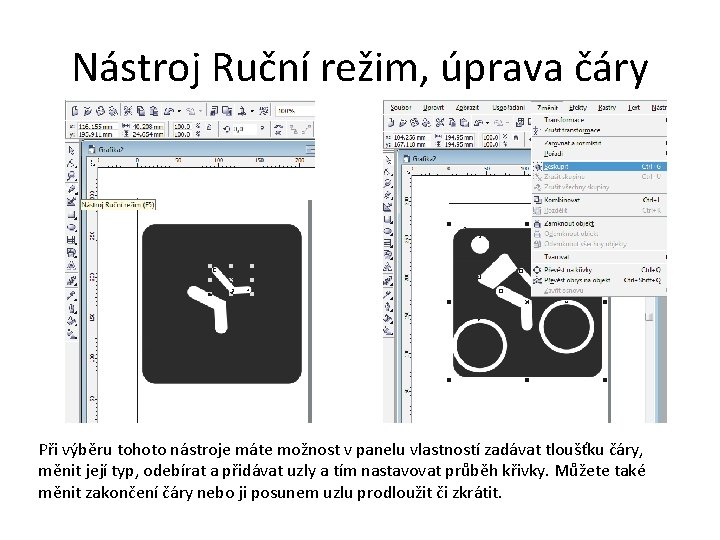Click Grafika2 document title in right screenshot

coord(424,158)
